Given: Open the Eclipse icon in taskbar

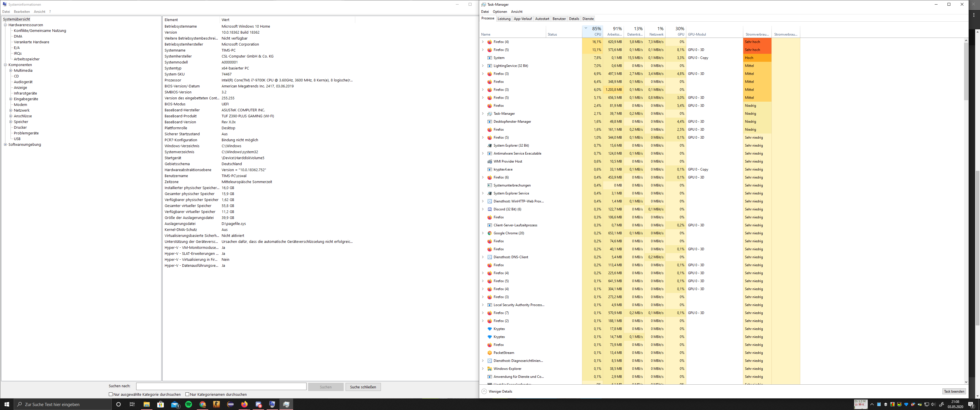Looking at the screenshot, I should click(x=230, y=404).
